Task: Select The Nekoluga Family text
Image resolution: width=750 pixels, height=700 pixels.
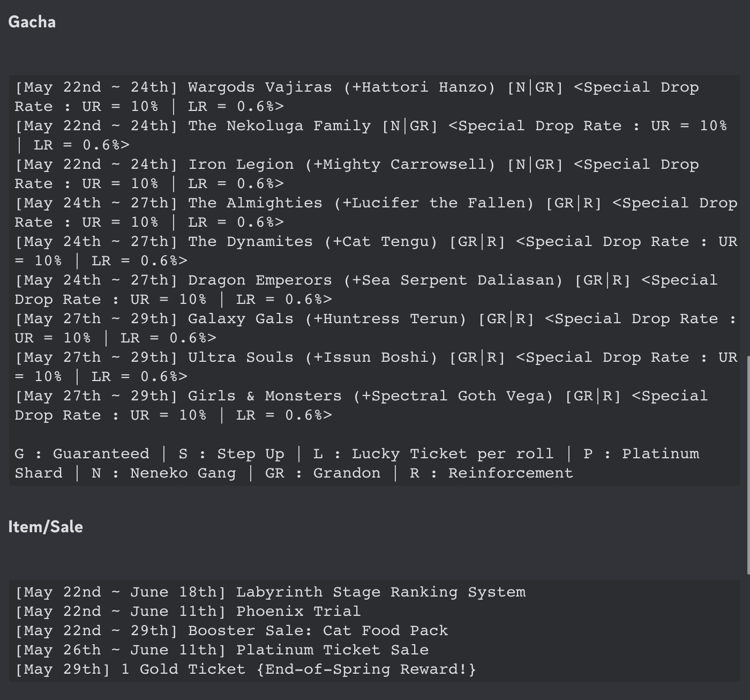Action: pyautogui.click(x=298, y=126)
